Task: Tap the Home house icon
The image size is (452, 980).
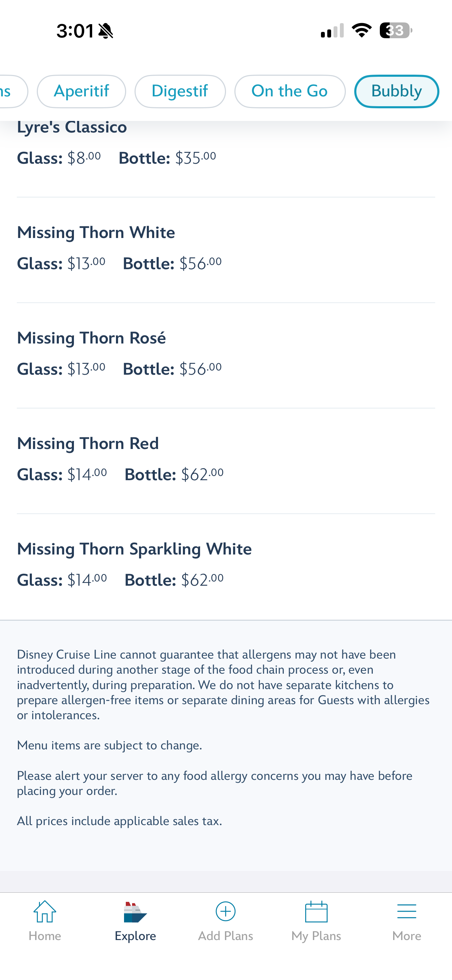Action: [44, 912]
